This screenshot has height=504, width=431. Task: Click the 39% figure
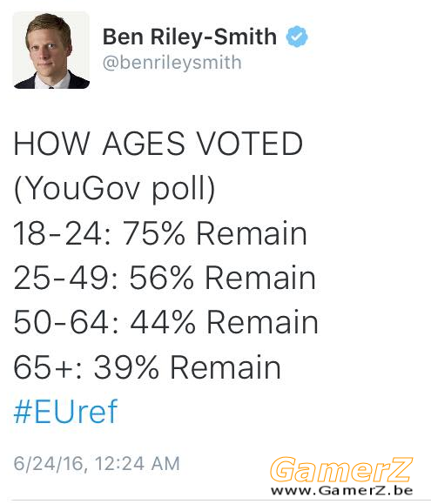point(126,367)
